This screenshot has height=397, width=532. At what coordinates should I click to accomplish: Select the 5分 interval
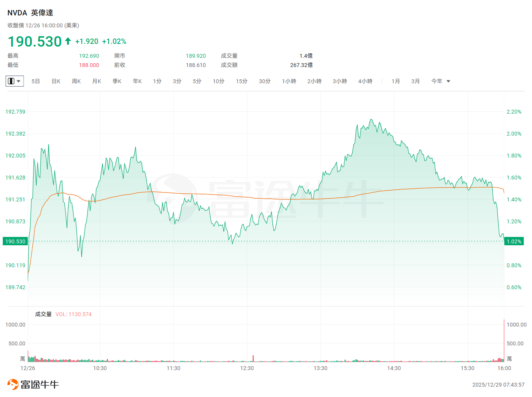(x=197, y=81)
